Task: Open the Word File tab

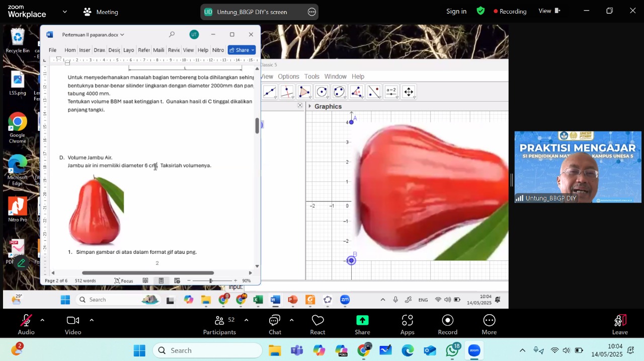Action: [52, 50]
